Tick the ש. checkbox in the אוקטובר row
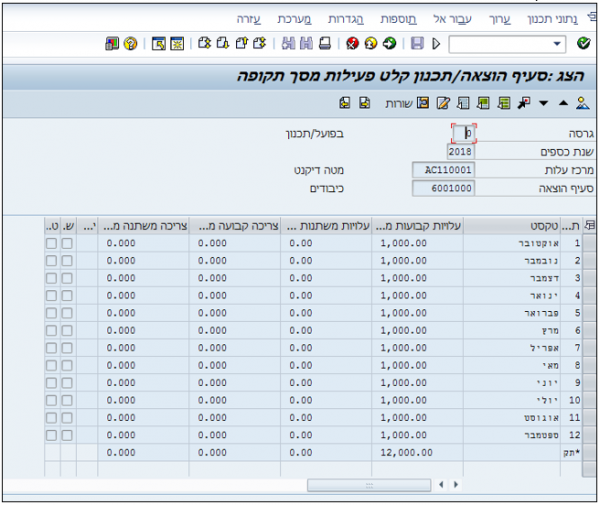This screenshot has width=600, height=505. [67, 243]
